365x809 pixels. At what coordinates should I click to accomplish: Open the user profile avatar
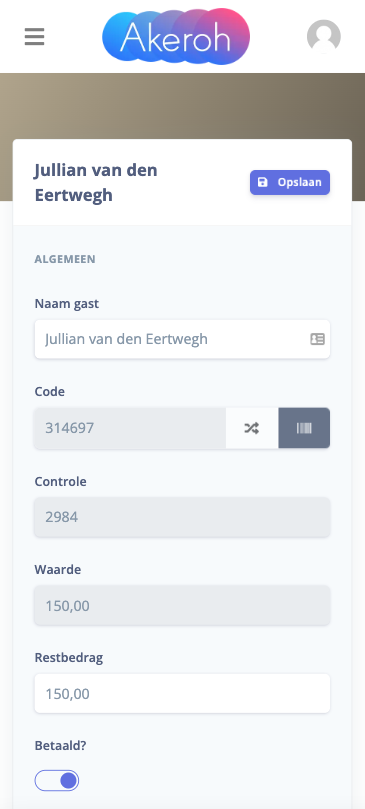tap(324, 37)
